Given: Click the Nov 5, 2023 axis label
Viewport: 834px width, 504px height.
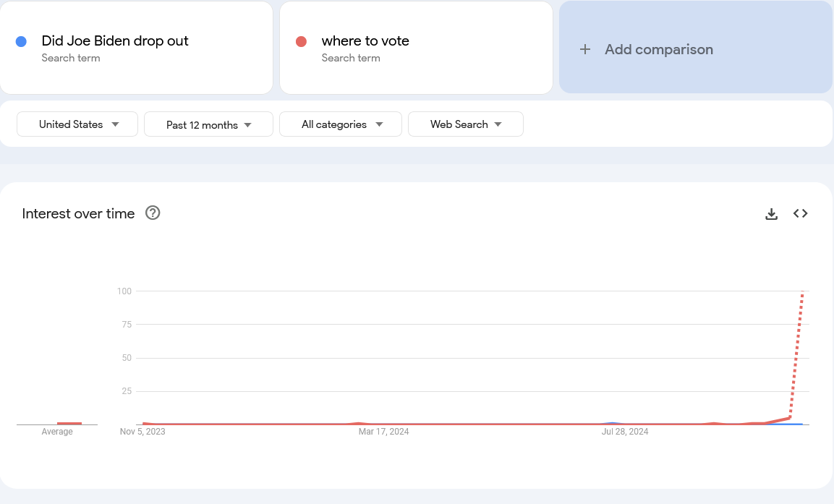Looking at the screenshot, I should tap(142, 432).
